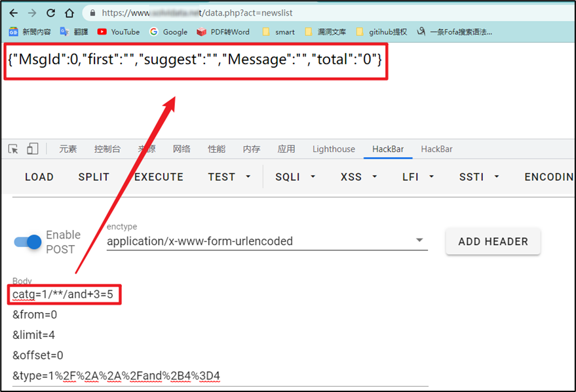
Task: Switch to the 元素 DevTools tab
Action: 68,149
